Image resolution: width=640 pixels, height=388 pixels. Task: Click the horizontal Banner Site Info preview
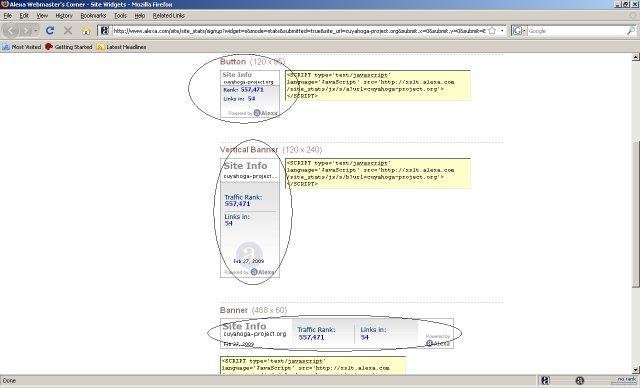337,333
